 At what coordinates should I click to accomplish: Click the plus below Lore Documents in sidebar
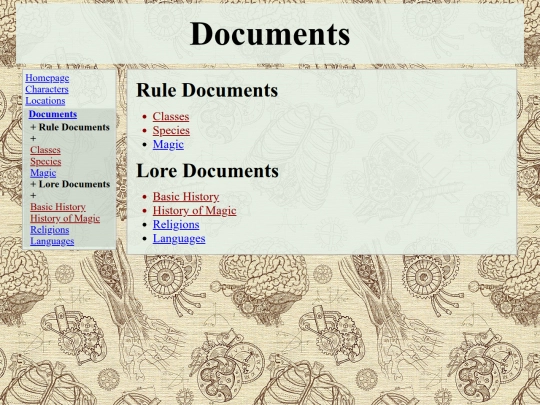click(33, 196)
